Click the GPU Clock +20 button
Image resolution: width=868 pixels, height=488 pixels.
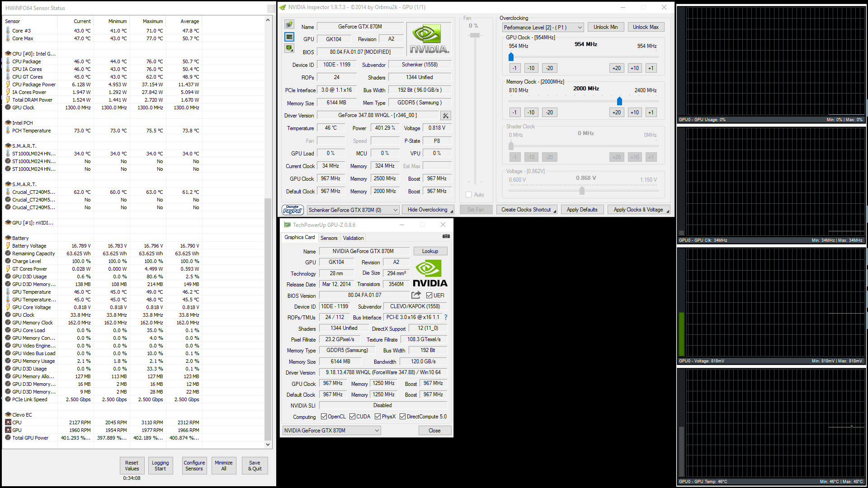[x=617, y=68]
